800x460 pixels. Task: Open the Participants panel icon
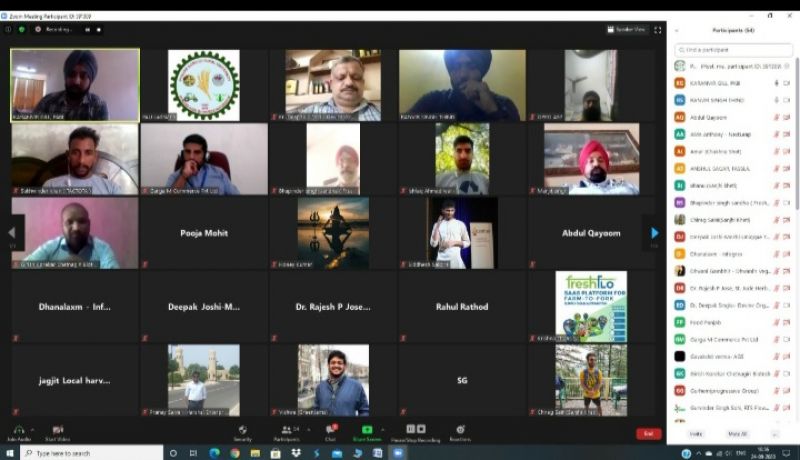pyautogui.click(x=287, y=429)
